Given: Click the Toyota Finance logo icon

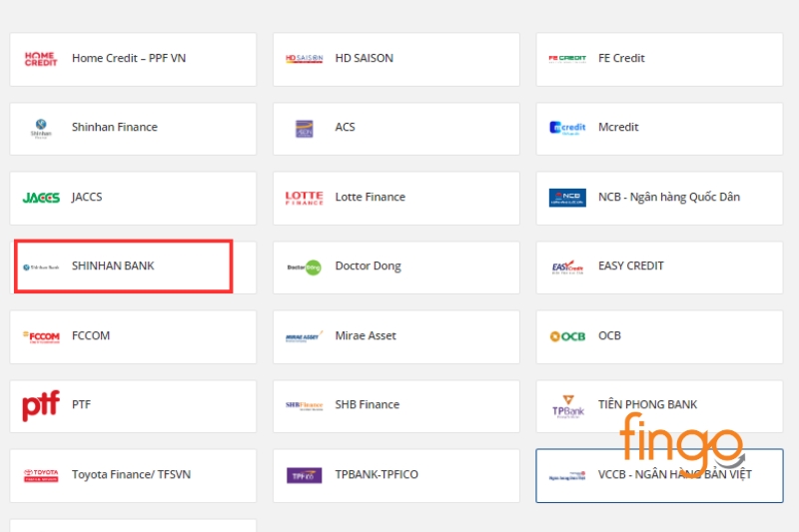Looking at the screenshot, I should pos(41,475).
